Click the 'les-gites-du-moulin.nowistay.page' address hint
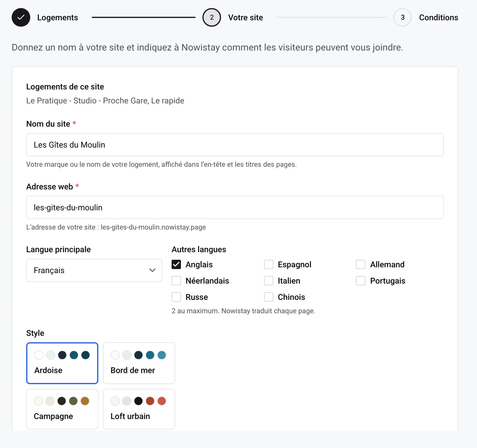 click(153, 227)
